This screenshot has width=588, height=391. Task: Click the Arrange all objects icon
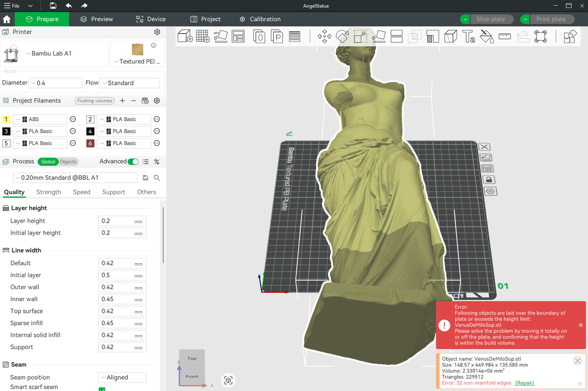coord(238,36)
